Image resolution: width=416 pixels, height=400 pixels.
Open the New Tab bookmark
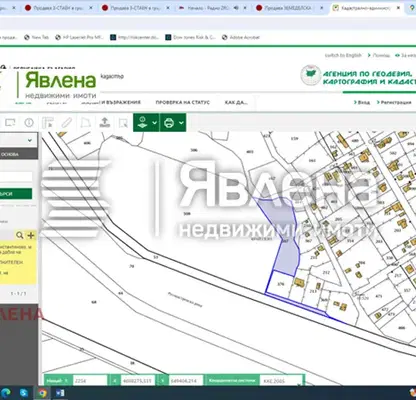(x=37, y=37)
